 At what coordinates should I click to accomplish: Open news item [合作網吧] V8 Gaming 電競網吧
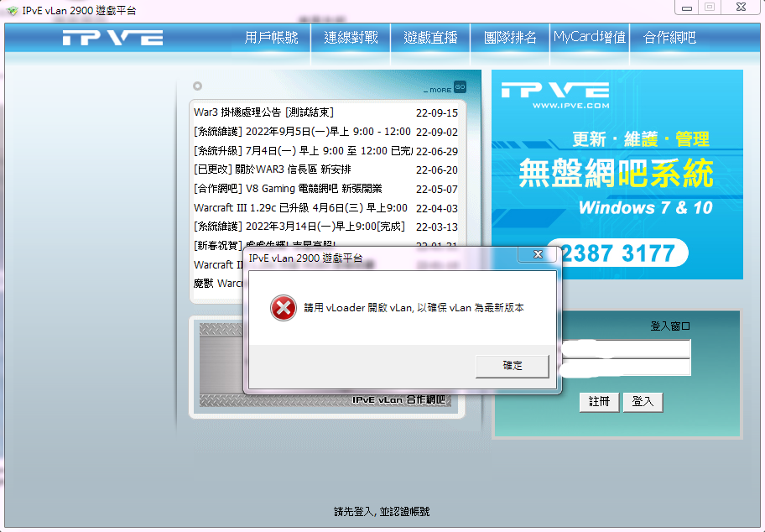288,189
